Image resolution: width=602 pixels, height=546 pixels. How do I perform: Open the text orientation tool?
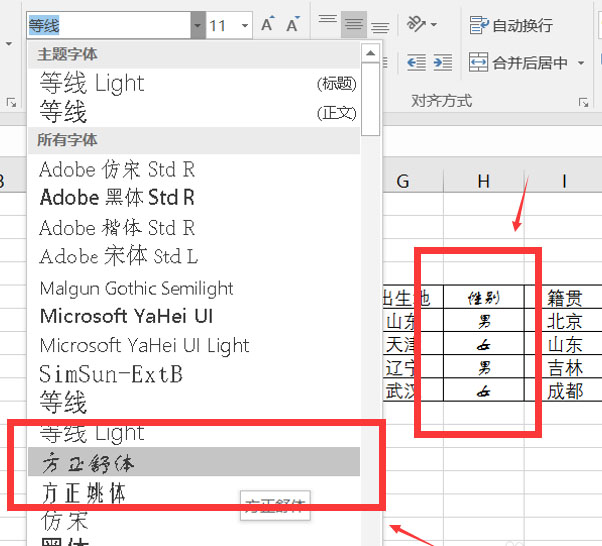[422, 24]
